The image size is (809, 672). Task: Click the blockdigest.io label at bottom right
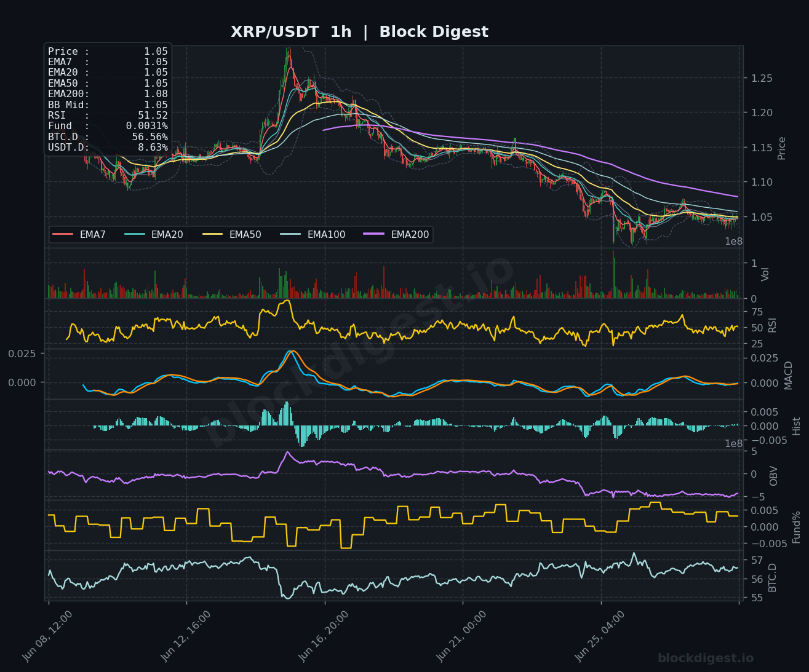pyautogui.click(x=706, y=658)
